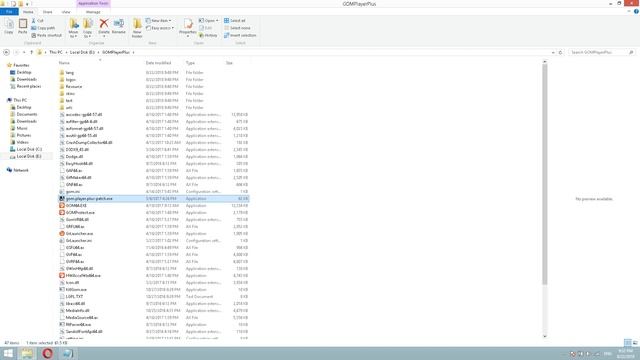Click Invert selection
Image resolution: width=640 pixels, height=360 pixels.
click(x=240, y=35)
